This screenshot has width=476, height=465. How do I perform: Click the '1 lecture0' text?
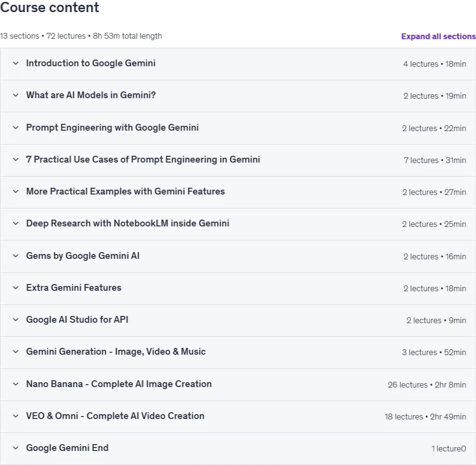point(449,449)
